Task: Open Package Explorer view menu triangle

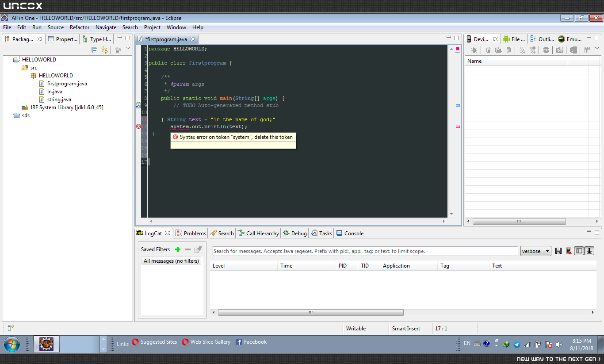Action: tap(128, 49)
